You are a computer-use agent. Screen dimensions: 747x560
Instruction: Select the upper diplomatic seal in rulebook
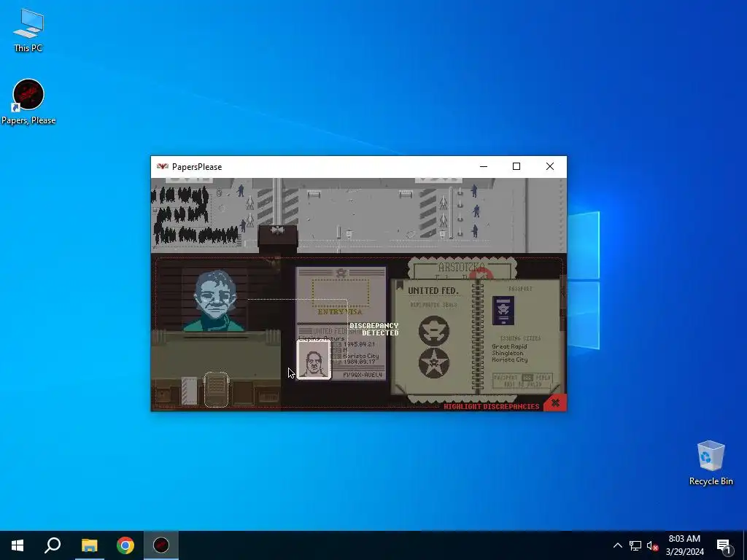[433, 330]
